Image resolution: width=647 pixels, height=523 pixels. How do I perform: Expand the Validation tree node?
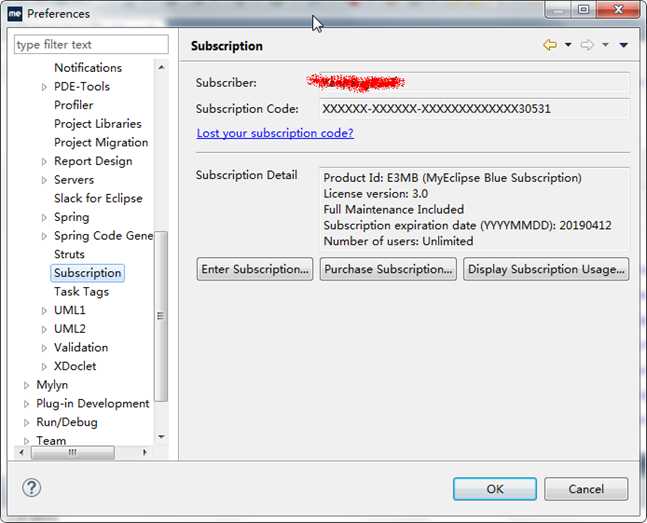[44, 348]
